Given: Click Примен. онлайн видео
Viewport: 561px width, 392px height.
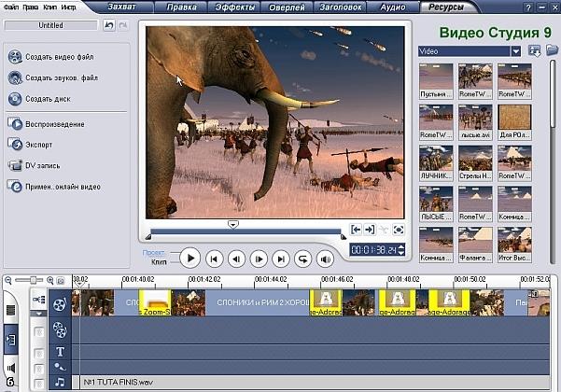Looking at the screenshot, I should pos(63,187).
